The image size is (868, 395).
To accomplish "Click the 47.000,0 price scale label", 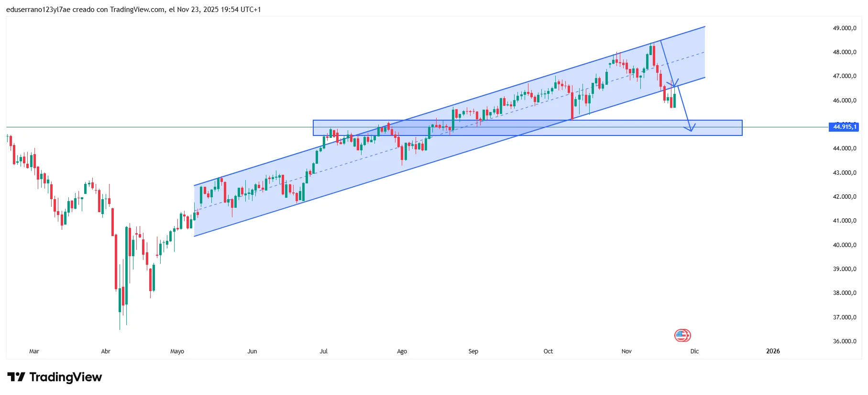I will [845, 76].
